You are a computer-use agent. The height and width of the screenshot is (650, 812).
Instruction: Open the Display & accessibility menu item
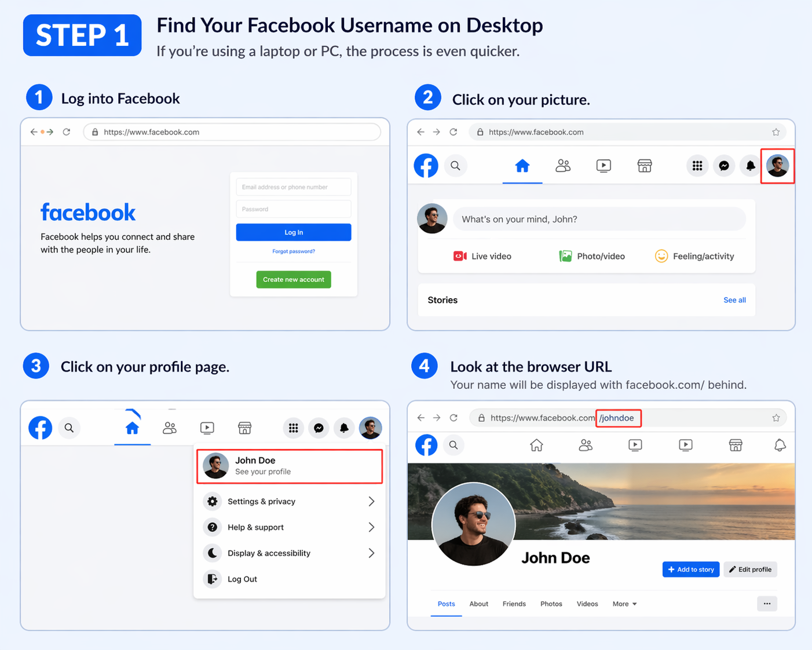click(x=290, y=553)
